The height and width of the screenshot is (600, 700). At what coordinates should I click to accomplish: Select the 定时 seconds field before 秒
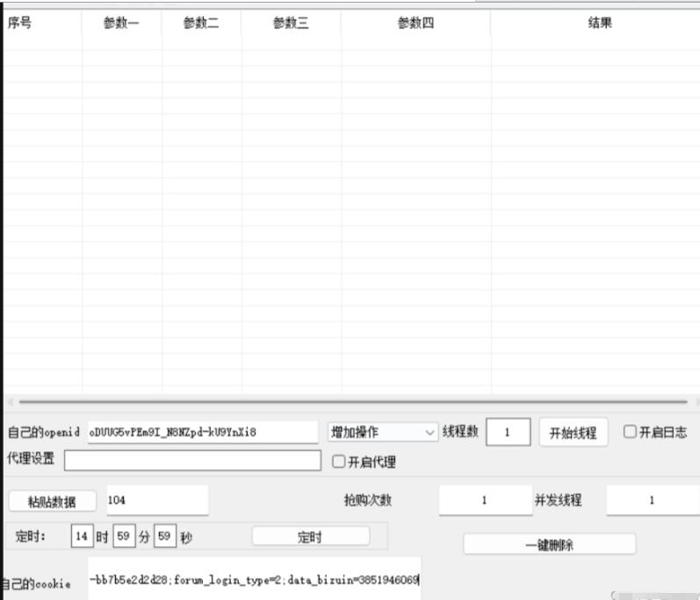(163, 536)
